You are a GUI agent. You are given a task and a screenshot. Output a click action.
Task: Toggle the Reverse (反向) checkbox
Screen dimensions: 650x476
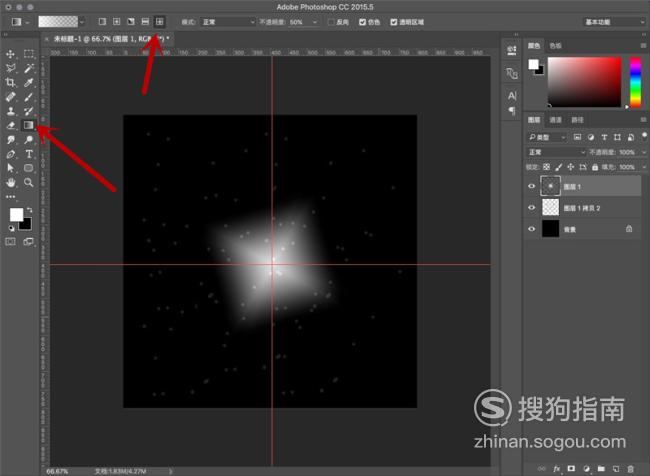[x=331, y=22]
